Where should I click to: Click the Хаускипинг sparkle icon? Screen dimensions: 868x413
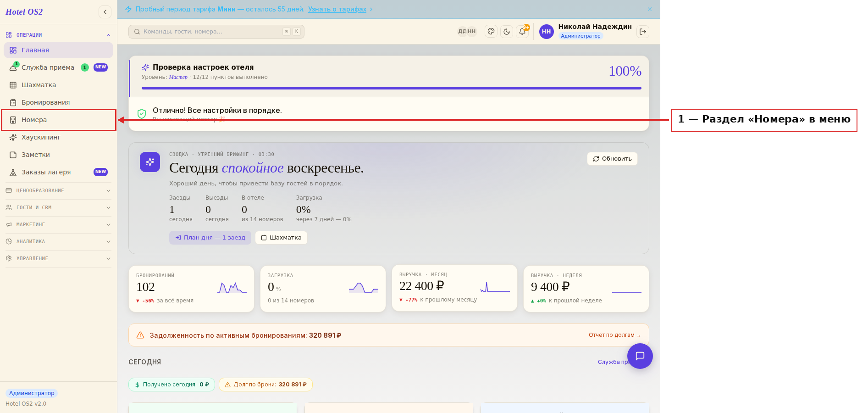coord(13,137)
